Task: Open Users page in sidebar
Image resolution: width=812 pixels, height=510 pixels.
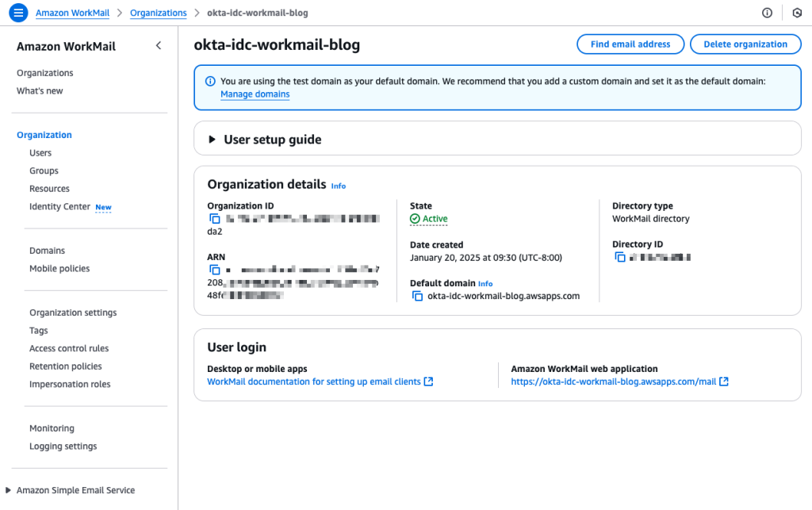Action: coord(40,153)
